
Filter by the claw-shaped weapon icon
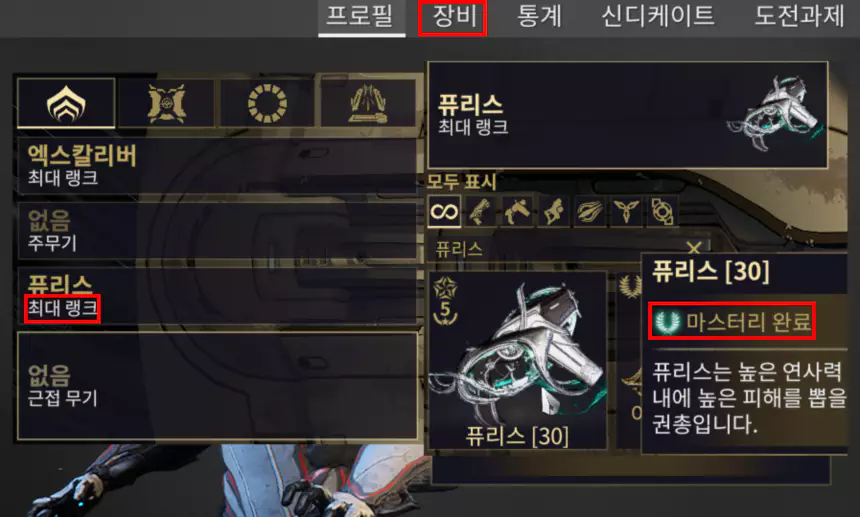(589, 211)
